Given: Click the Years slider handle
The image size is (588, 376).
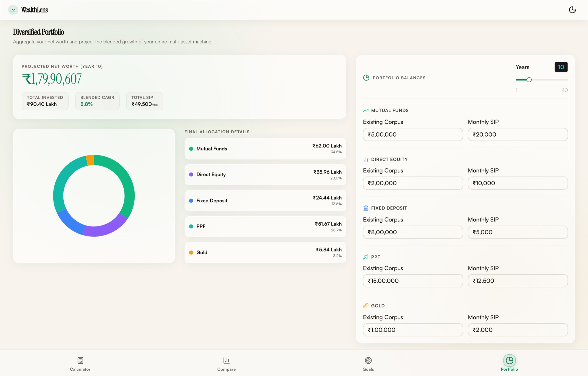Looking at the screenshot, I should coord(529,80).
